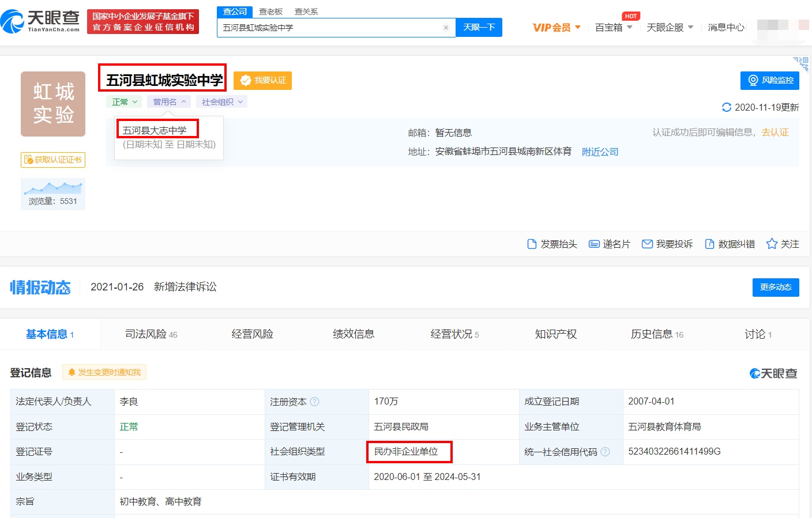Open the 附近公司 link
812x518 pixels.
click(600, 152)
